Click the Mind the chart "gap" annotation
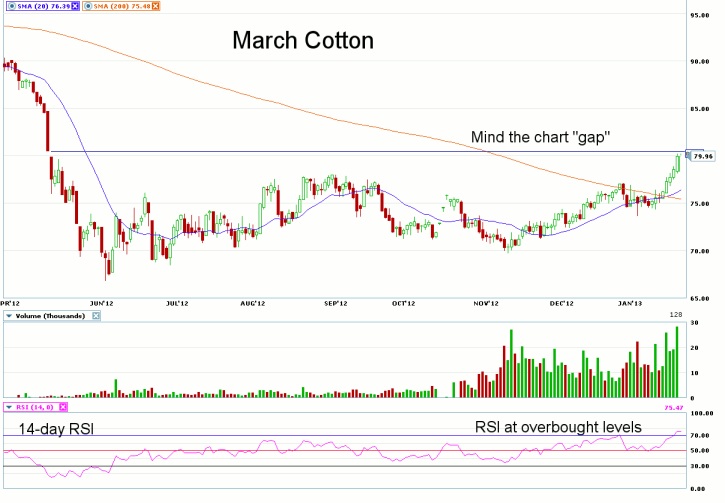 (x=541, y=137)
